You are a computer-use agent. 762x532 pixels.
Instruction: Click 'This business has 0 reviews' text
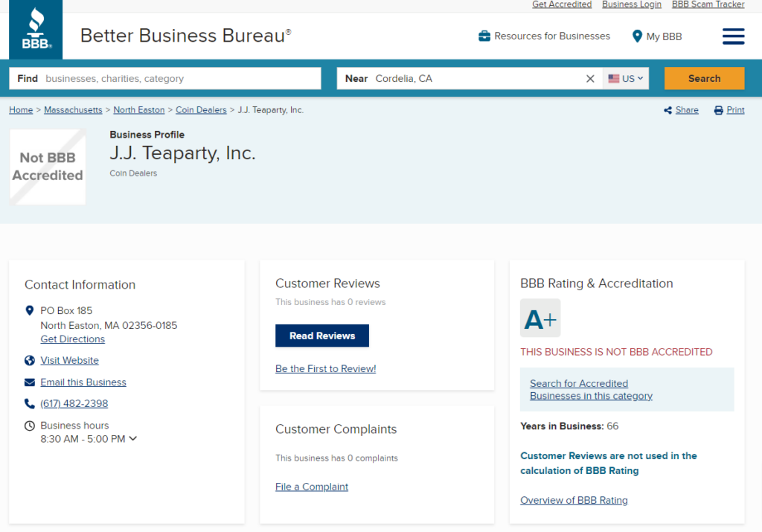click(330, 302)
